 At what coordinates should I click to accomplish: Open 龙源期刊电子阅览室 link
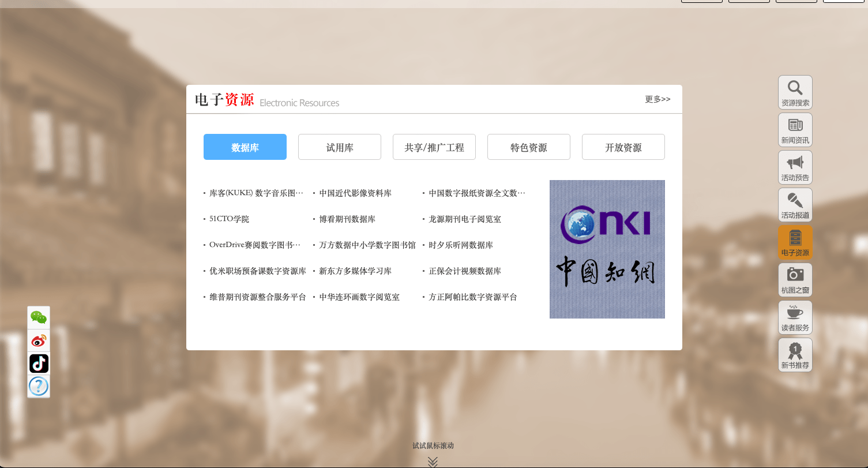coord(465,219)
